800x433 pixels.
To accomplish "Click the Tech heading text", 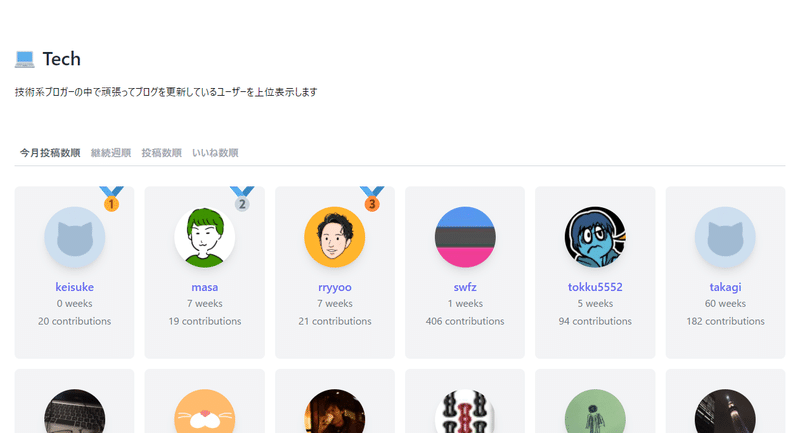I will (61, 59).
